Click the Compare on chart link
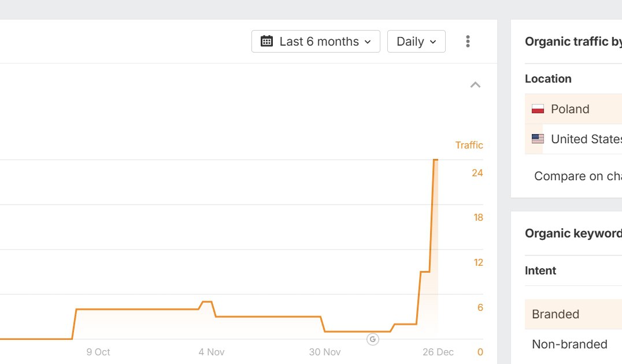The height and width of the screenshot is (364, 622). coord(577,176)
